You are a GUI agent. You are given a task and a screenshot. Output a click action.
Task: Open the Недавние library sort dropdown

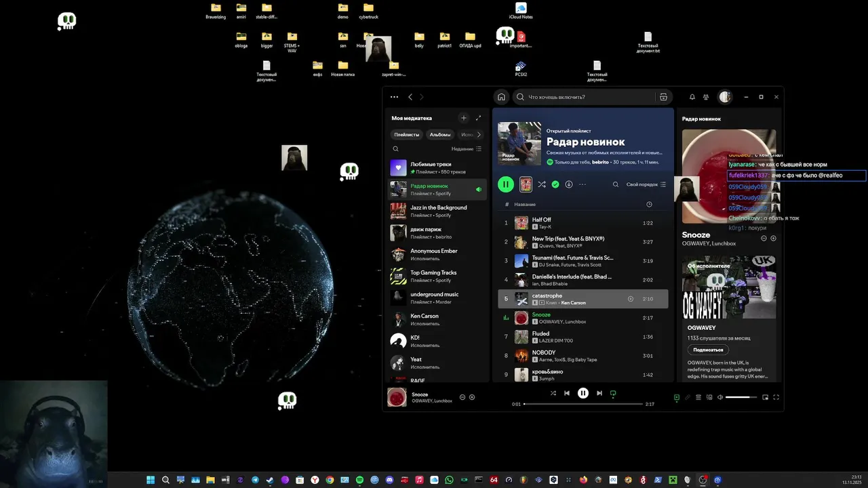[467, 148]
